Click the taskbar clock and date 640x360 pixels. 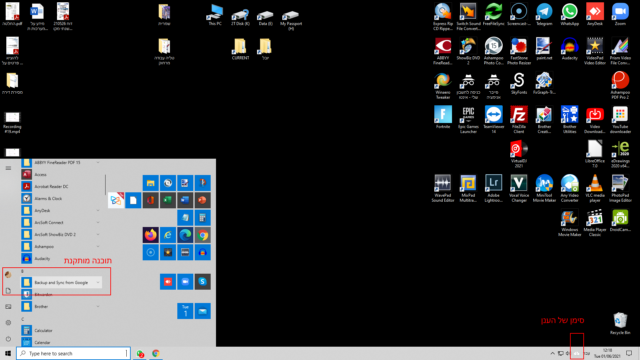point(608,353)
